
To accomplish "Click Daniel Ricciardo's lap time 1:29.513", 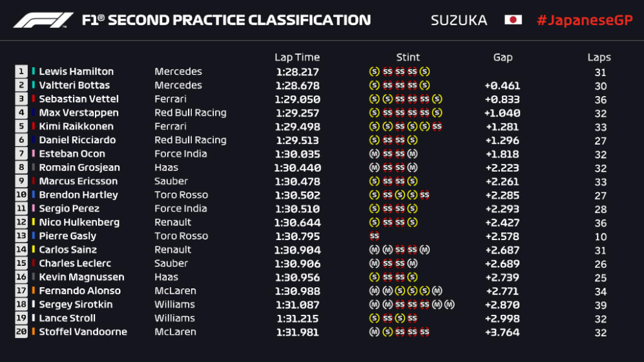I will pyautogui.click(x=297, y=140).
